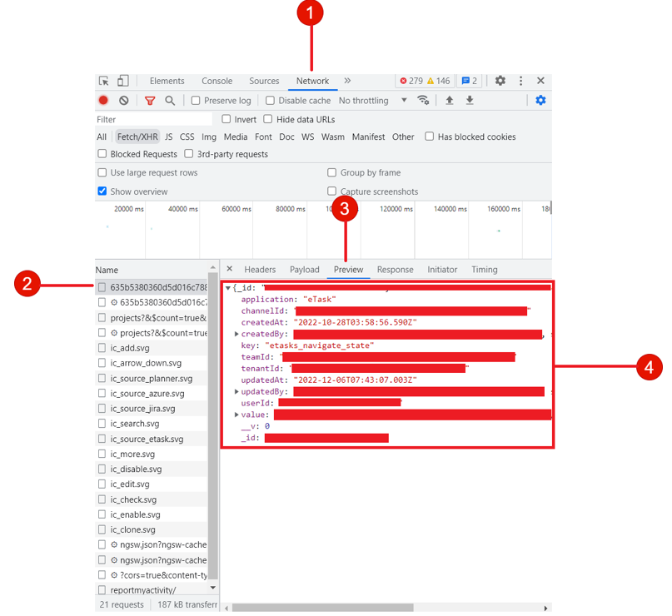Uncheck the Show overview checkbox
672x616 pixels.
click(102, 191)
